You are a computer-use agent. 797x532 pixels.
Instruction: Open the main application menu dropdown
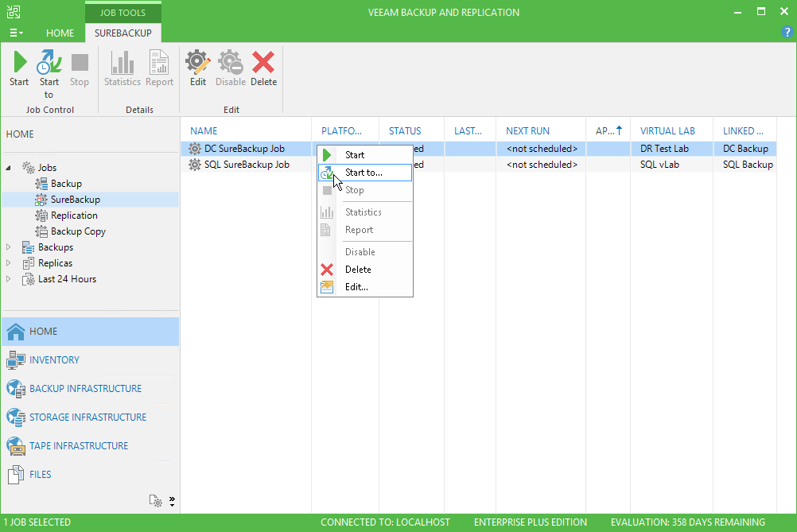click(16, 33)
